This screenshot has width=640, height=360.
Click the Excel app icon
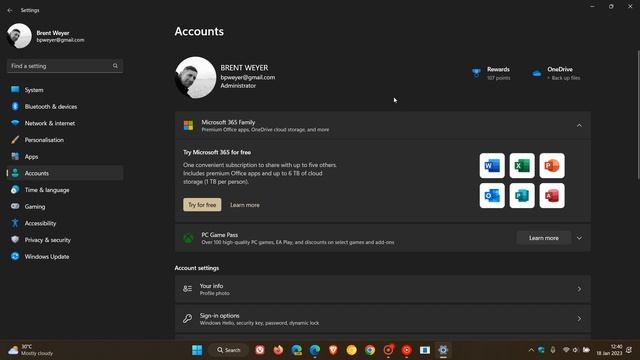522,166
